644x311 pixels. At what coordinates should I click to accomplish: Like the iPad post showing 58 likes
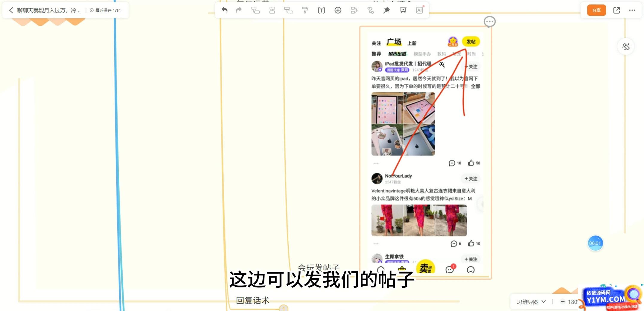click(474, 163)
